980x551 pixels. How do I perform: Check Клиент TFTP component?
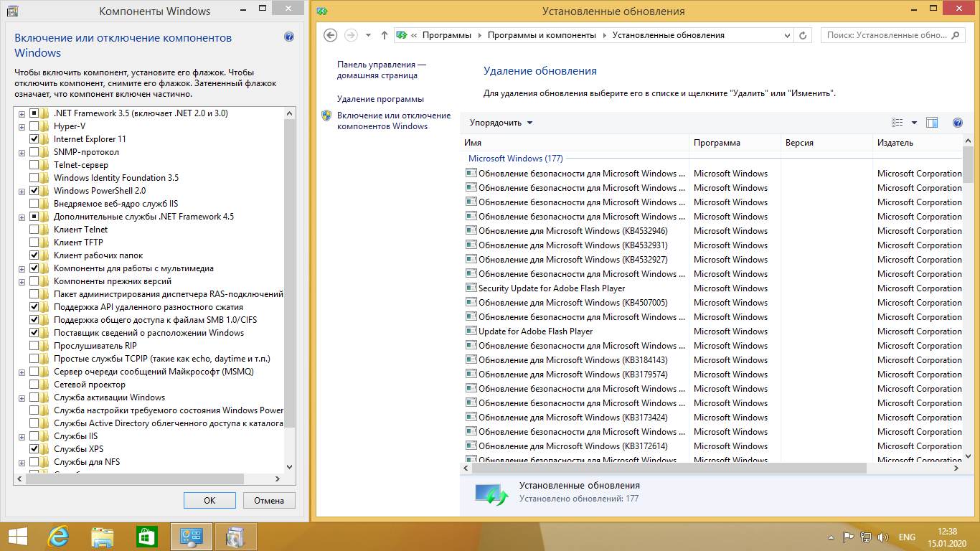point(34,242)
